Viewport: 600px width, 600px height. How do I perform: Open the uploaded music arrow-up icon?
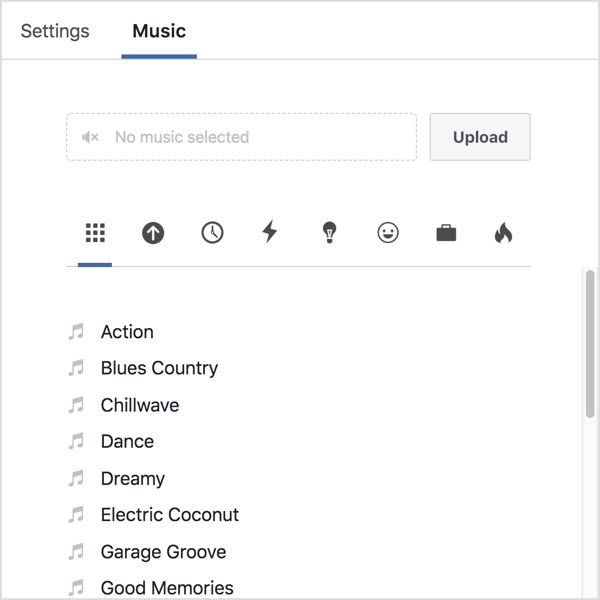point(153,233)
